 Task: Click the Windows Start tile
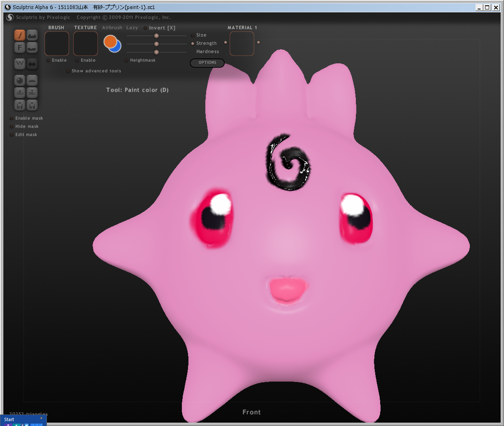pos(23,420)
